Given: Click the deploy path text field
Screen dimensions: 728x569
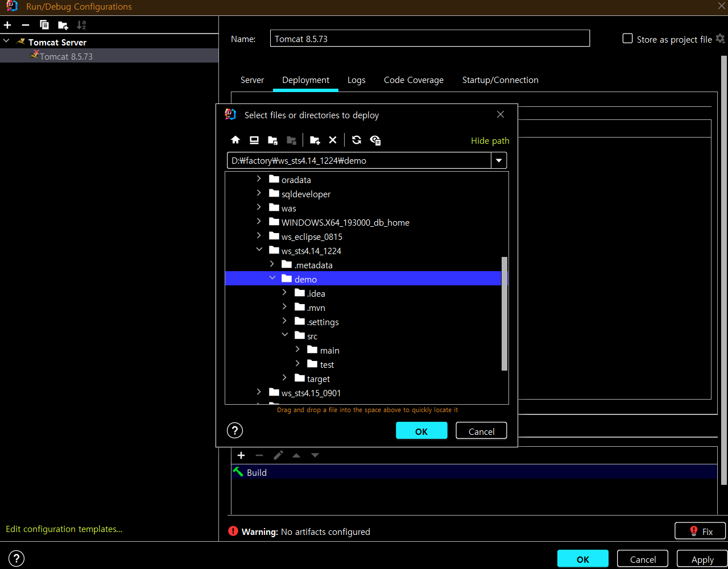Looking at the screenshot, I should [359, 160].
